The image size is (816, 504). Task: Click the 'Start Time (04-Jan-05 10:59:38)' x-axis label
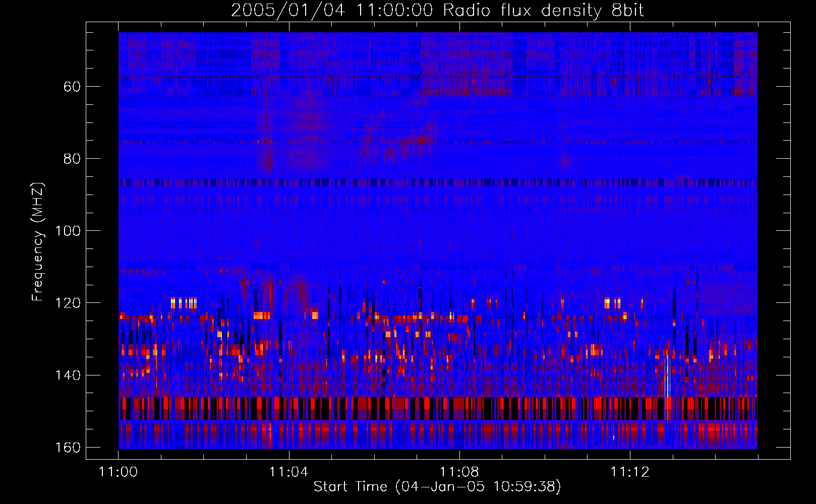[437, 487]
